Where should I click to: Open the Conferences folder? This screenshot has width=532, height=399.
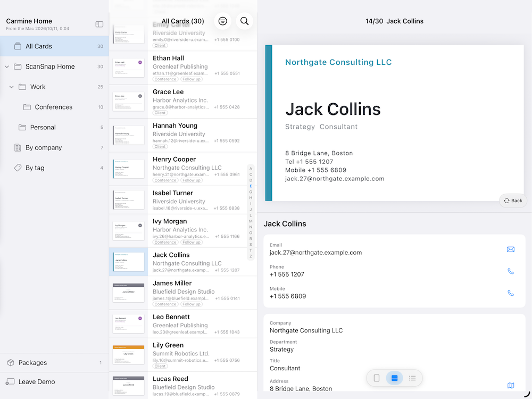[x=54, y=107]
